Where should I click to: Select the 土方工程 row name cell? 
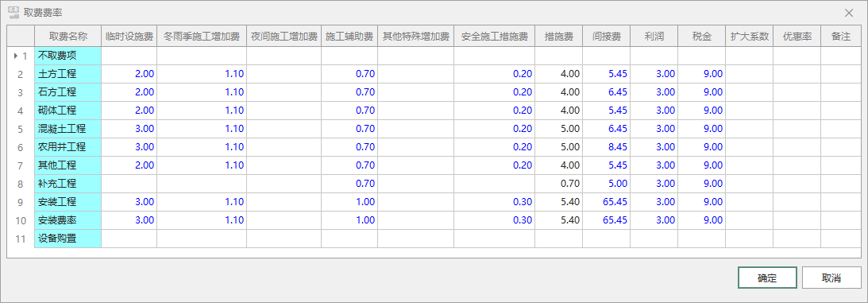(68, 74)
